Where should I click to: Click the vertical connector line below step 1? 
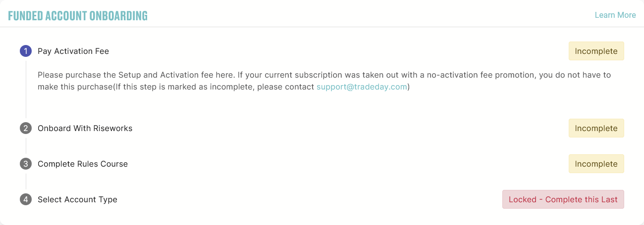pos(26,90)
